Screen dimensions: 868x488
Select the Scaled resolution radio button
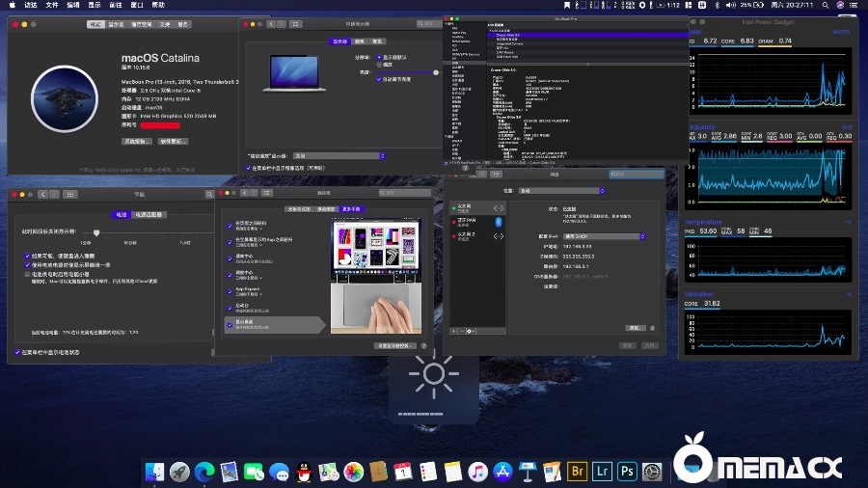[378, 64]
